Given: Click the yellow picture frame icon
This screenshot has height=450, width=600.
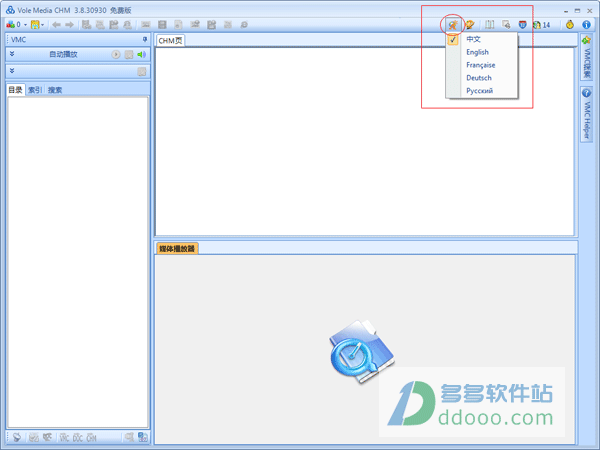Looking at the screenshot, I should point(35,25).
